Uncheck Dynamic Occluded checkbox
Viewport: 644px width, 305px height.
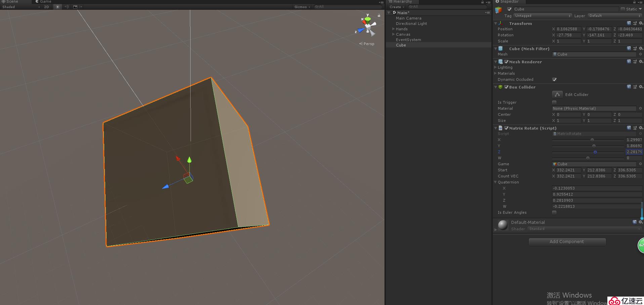coord(554,79)
